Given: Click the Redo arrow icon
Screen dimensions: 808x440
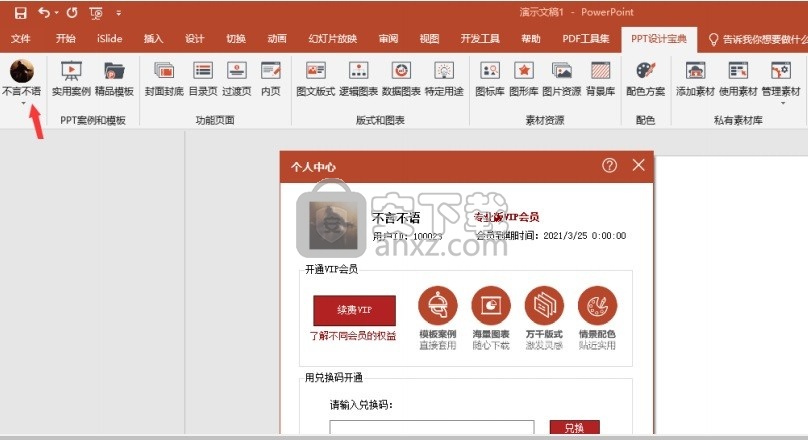Looking at the screenshot, I should pos(72,12).
